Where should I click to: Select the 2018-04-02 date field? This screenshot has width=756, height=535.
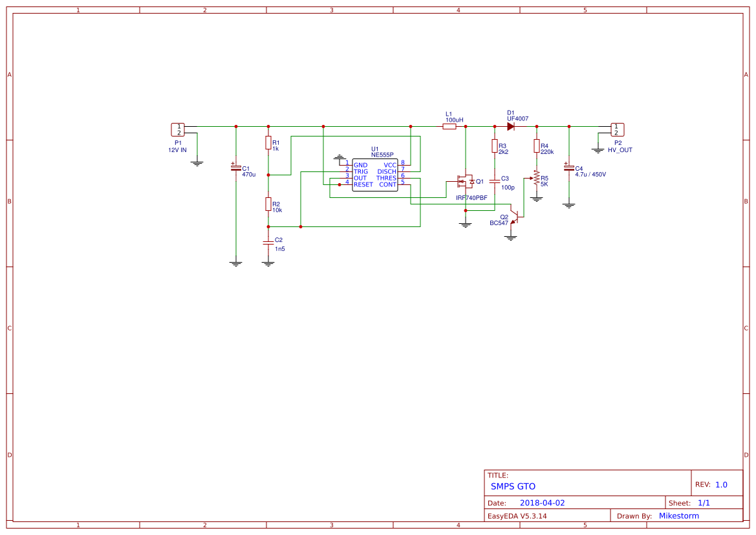(x=542, y=503)
